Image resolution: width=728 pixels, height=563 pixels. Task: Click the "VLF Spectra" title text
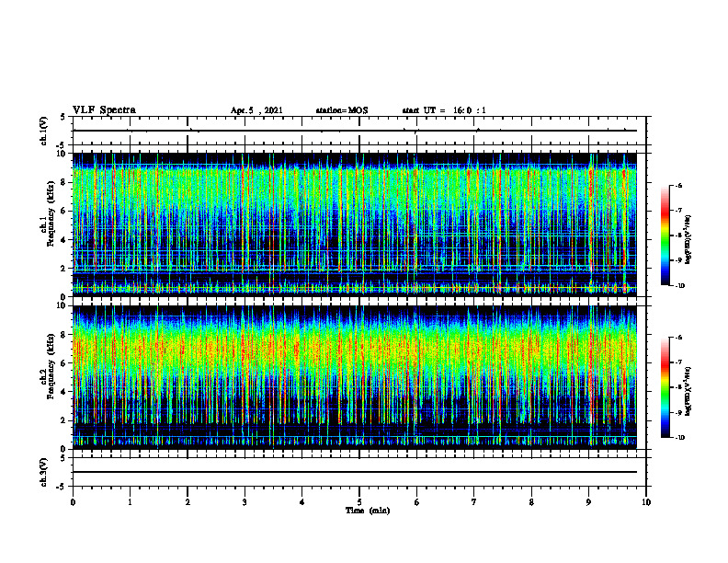[x=104, y=110]
